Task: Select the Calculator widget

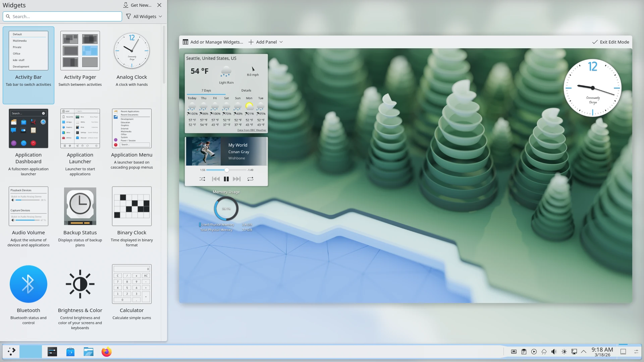Action: coord(132,299)
